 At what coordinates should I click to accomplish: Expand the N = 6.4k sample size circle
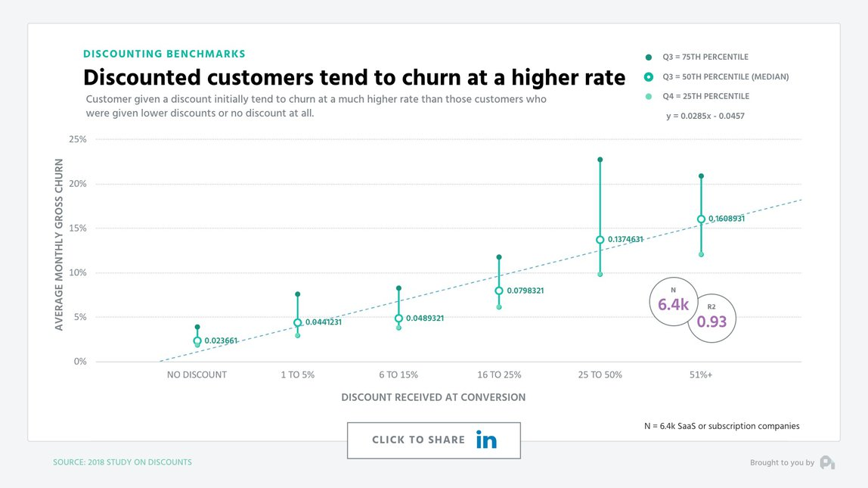673,301
